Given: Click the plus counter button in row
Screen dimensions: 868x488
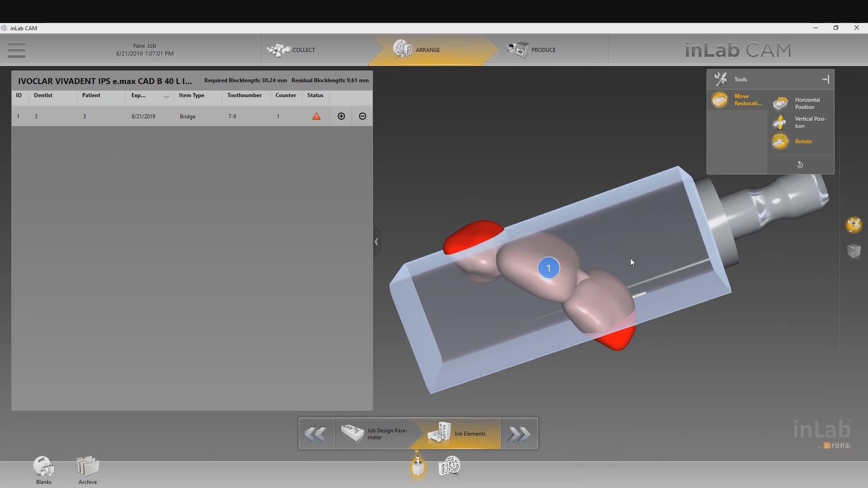Looking at the screenshot, I should click(x=341, y=117).
